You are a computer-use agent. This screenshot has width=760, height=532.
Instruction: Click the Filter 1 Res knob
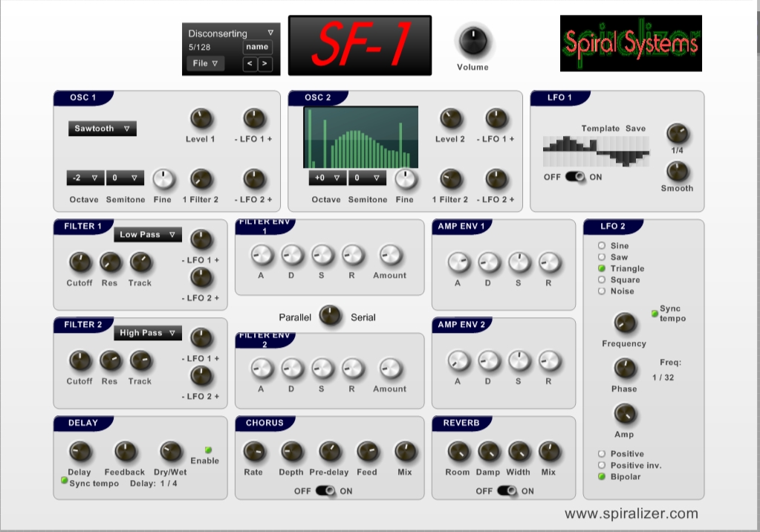click(x=110, y=262)
